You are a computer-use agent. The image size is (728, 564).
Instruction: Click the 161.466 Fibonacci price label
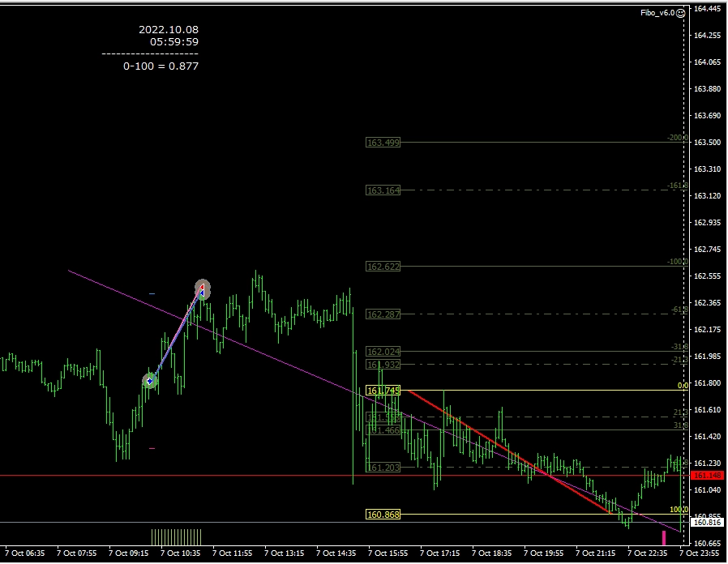tap(383, 430)
